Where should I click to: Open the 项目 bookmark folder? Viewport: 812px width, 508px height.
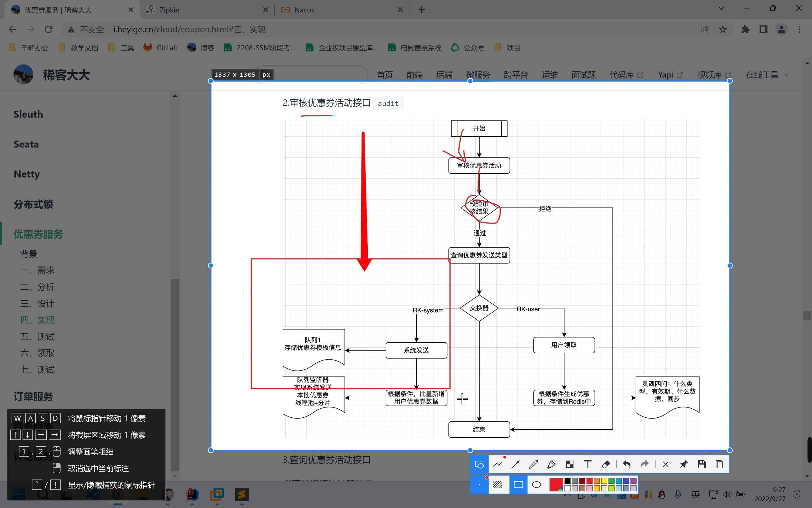coord(507,48)
